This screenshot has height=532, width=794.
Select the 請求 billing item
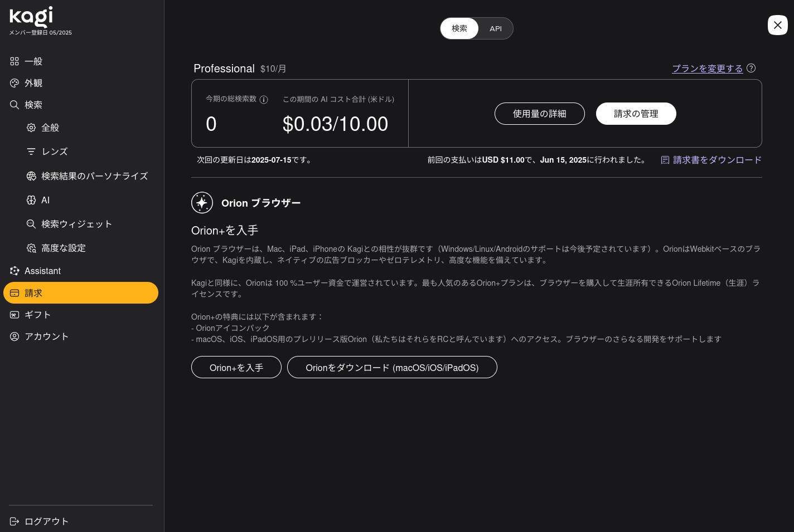(81, 293)
